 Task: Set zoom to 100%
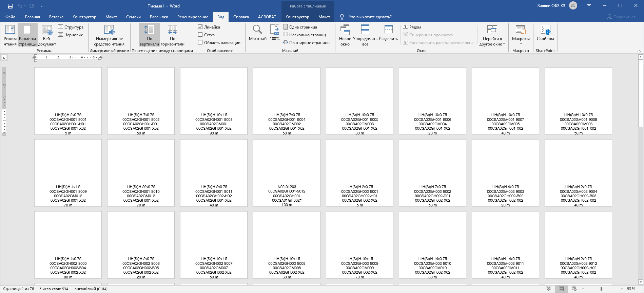point(275,33)
